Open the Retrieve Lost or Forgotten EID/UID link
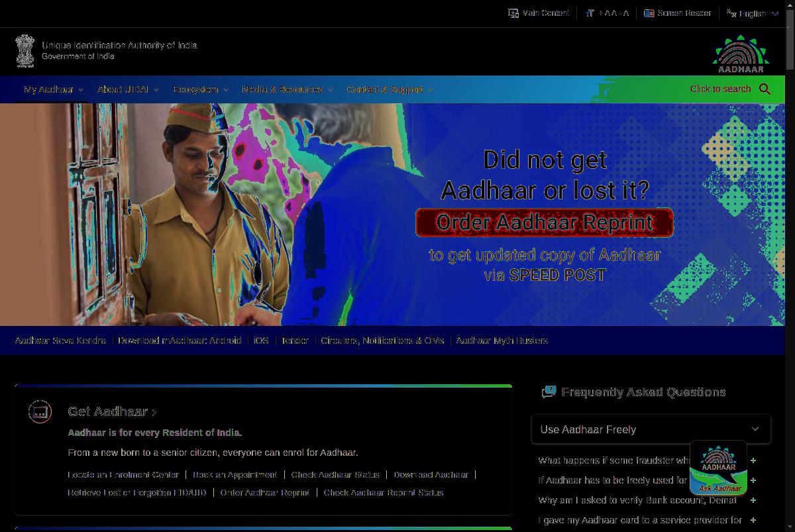Image resolution: width=795 pixels, height=532 pixels. click(x=137, y=492)
